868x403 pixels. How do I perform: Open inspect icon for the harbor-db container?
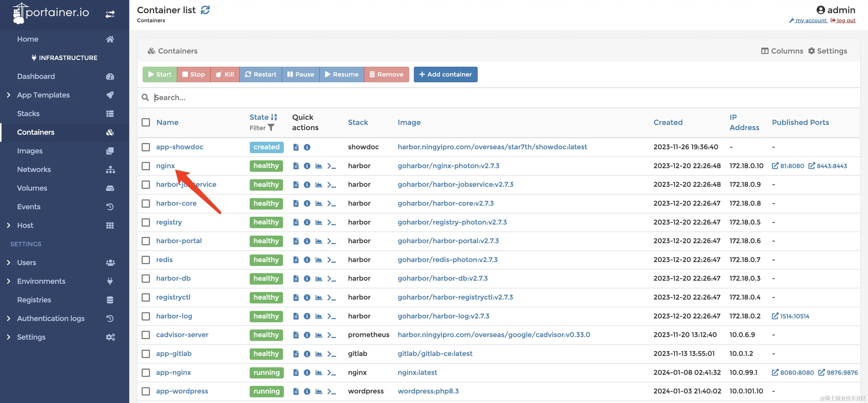(307, 279)
